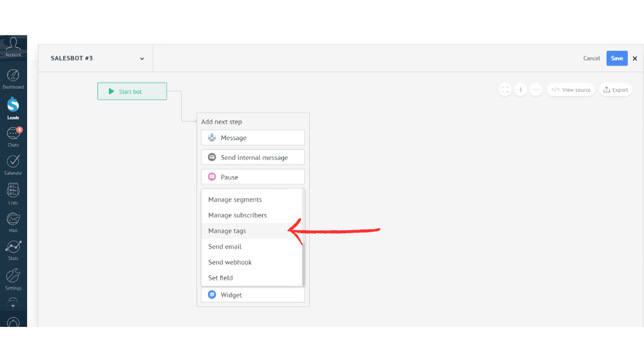Viewport: 644px width, 363px height.
Task: Go to Dashboard in sidebar
Action: tap(13, 79)
